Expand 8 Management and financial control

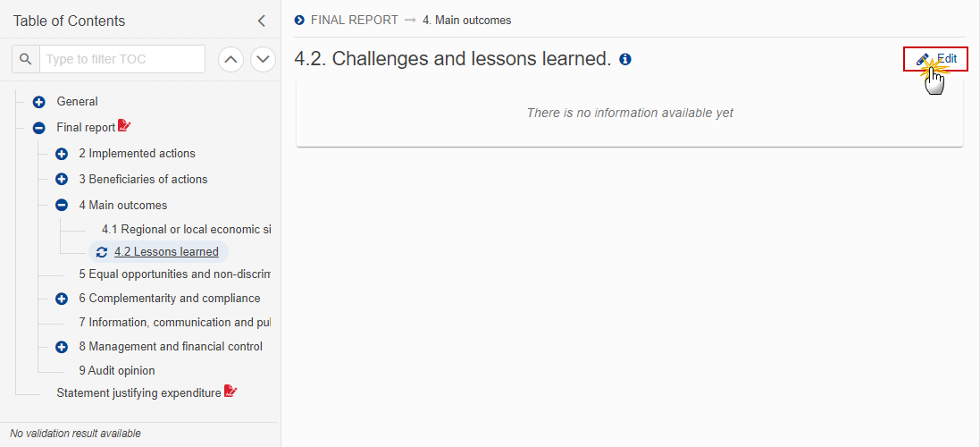(x=62, y=346)
